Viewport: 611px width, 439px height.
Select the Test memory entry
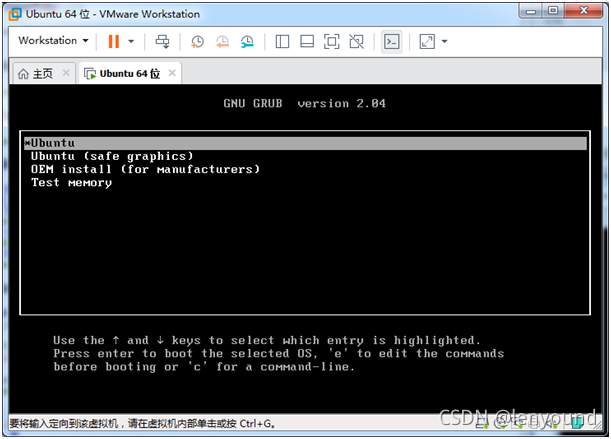71,182
